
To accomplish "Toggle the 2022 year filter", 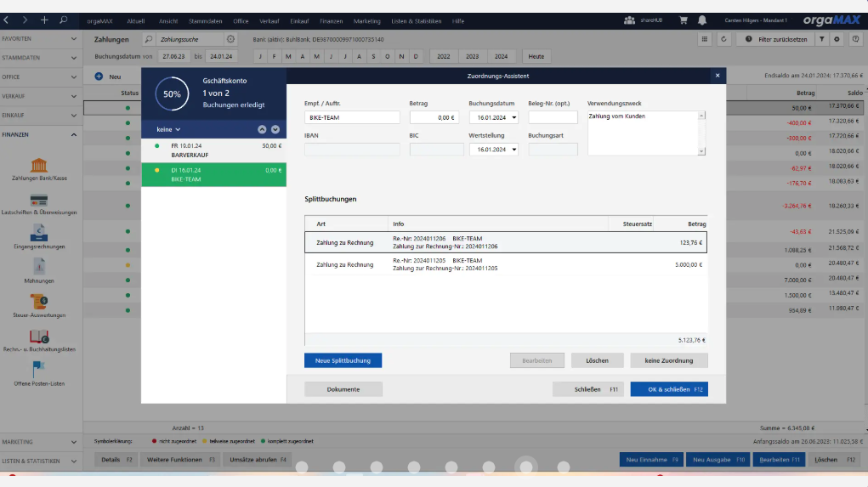I will coord(444,56).
